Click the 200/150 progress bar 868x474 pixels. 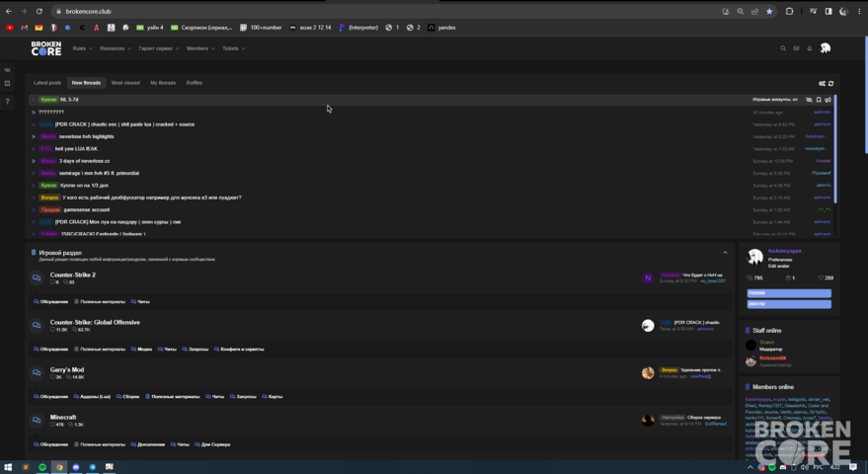pyautogui.click(x=789, y=304)
